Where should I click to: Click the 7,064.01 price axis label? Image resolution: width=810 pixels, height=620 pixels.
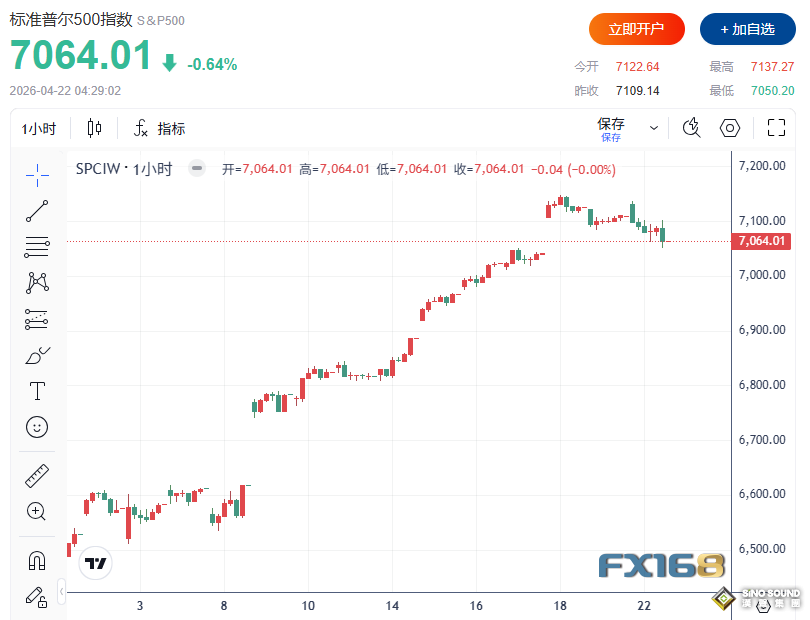(x=762, y=241)
